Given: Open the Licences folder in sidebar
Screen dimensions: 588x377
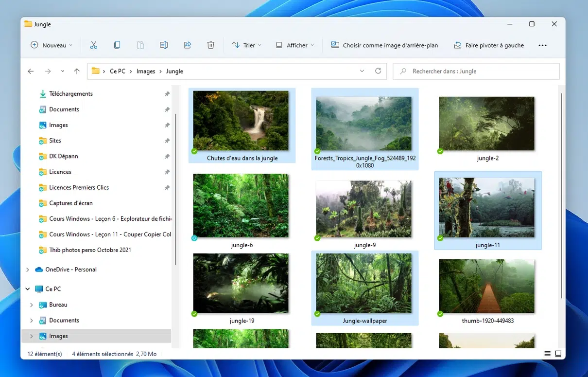Looking at the screenshot, I should tap(60, 172).
